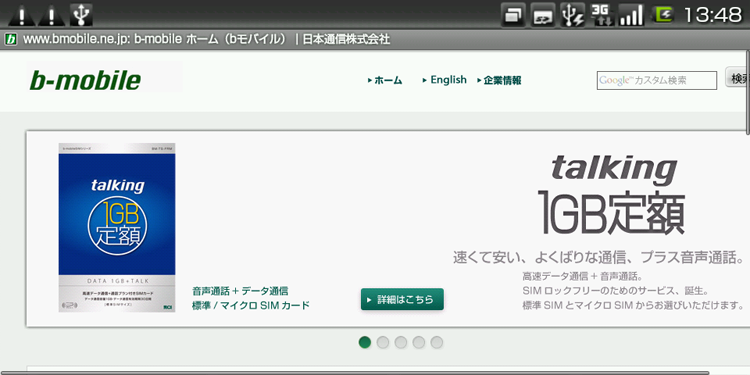
Task: Select the fifth carousel dot indicator
Action: 437,342
